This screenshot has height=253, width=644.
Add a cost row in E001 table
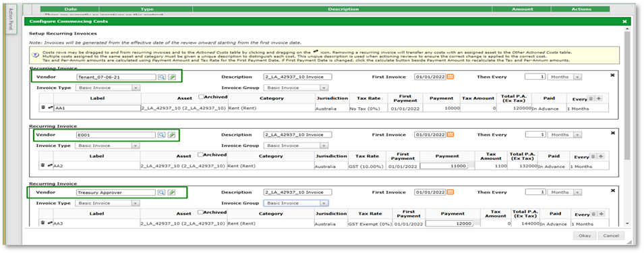tap(600, 157)
